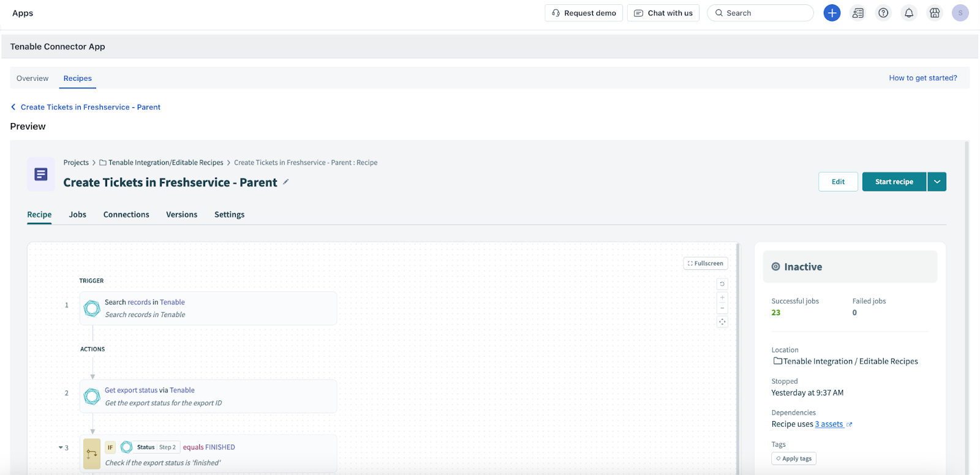The height and width of the screenshot is (475, 980).
Task: Click the Create Tickets in Freshservice - Parent : Recipe breadcrumb
Action: [306, 163]
